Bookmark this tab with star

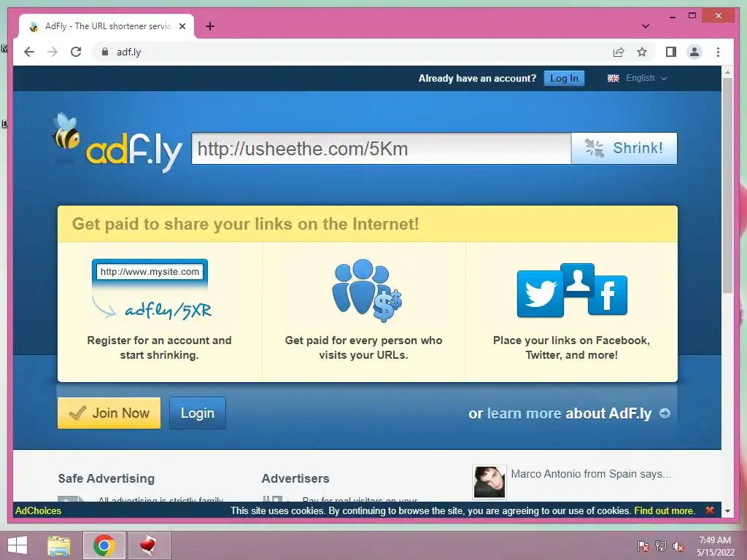tap(642, 52)
